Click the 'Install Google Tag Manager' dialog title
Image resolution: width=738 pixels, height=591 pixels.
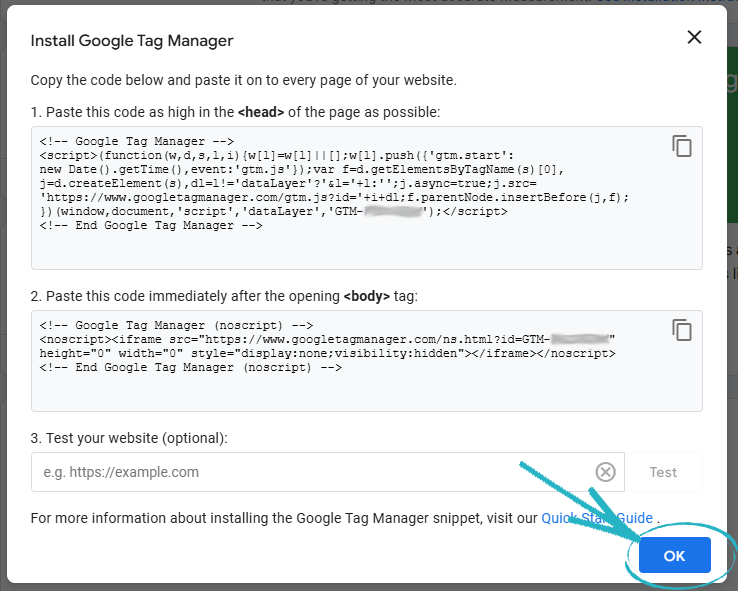(x=132, y=41)
